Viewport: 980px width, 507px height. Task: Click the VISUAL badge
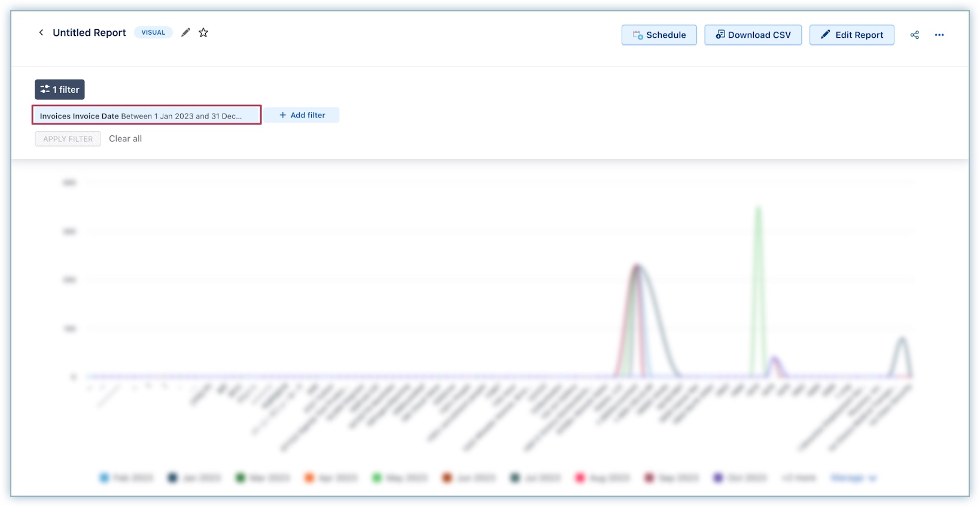[x=153, y=32]
